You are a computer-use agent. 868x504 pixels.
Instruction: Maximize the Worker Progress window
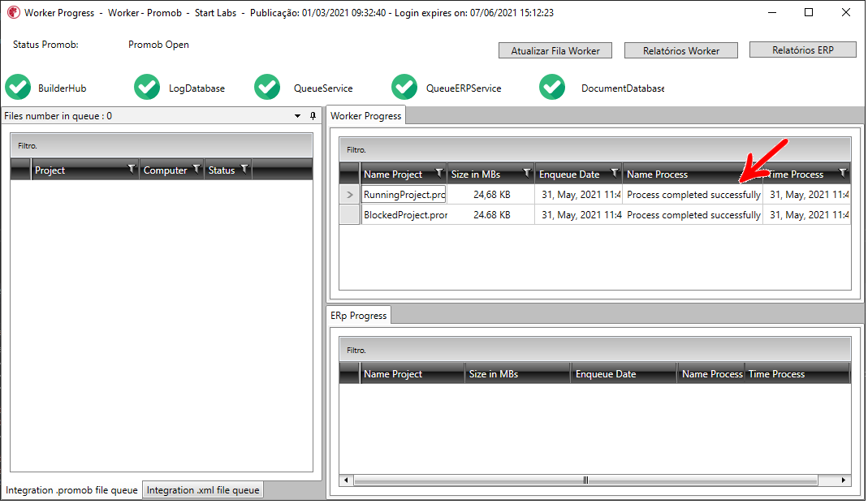click(809, 12)
